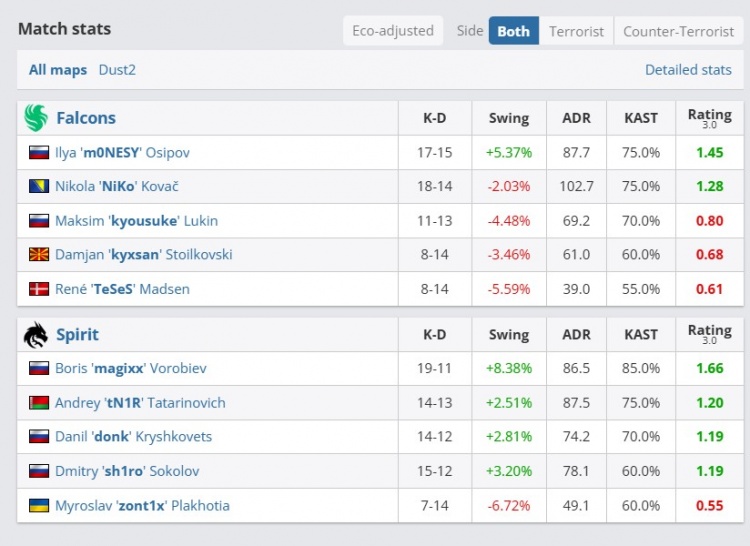Click the Spirit team dragon logo

pyautogui.click(x=36, y=335)
